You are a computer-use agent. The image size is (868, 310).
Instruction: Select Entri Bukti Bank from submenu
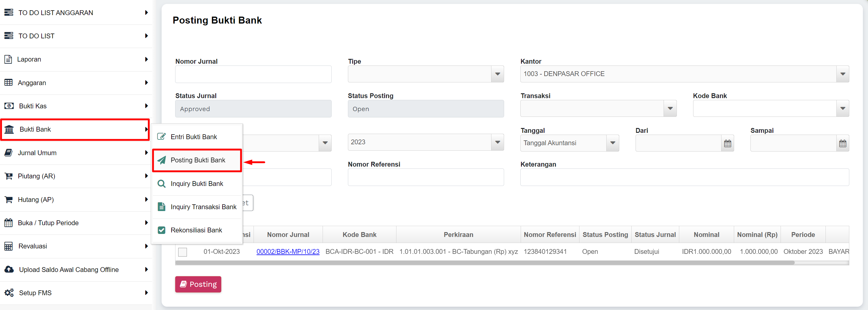click(194, 137)
